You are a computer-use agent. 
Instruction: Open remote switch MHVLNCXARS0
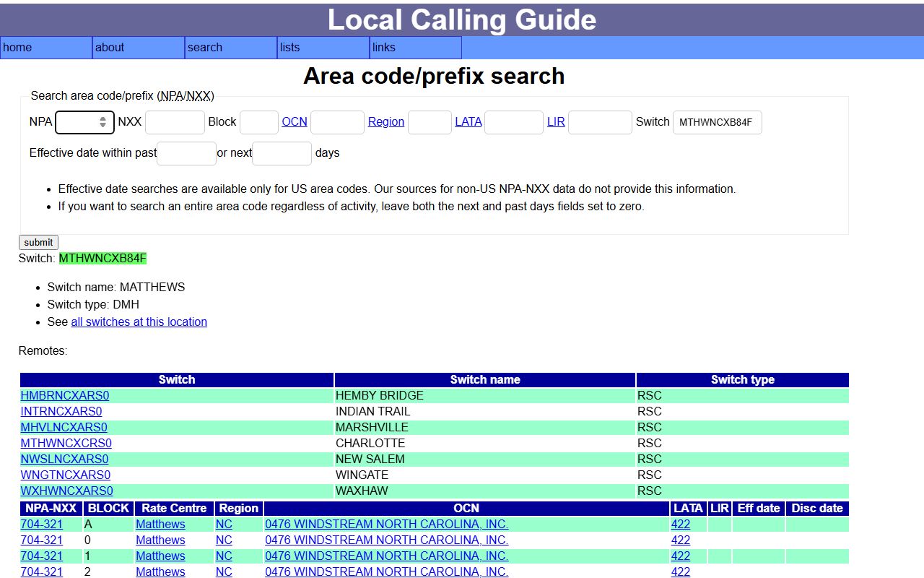(x=64, y=428)
